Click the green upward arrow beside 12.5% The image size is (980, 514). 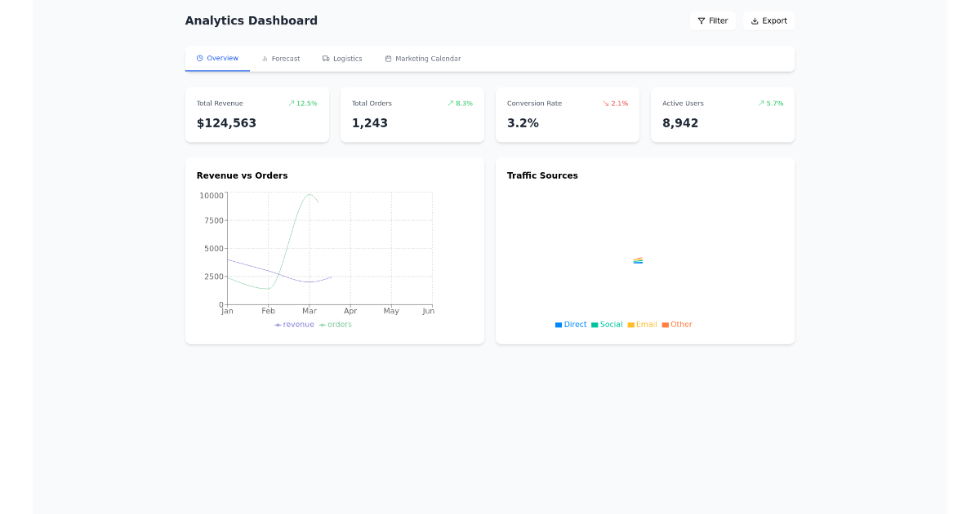click(292, 103)
